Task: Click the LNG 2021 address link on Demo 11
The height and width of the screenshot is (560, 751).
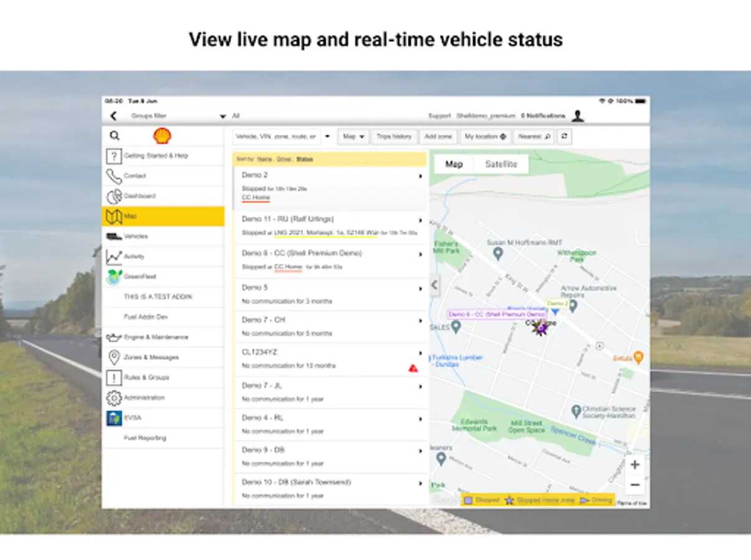Action: (x=326, y=233)
